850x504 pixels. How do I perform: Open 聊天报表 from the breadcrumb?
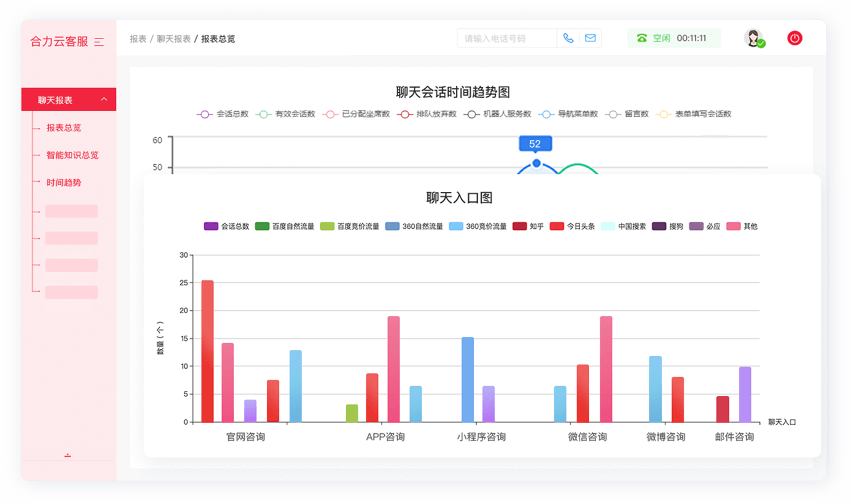coord(172,39)
